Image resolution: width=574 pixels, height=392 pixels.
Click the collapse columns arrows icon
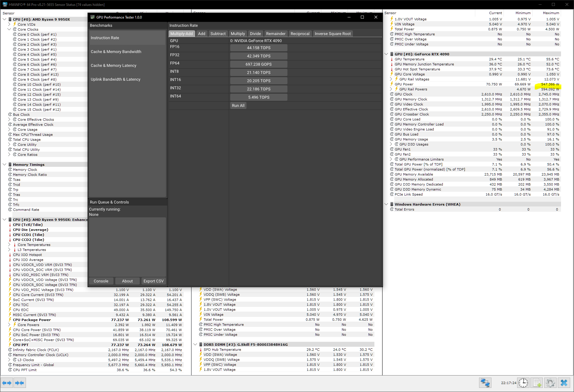tap(19, 383)
